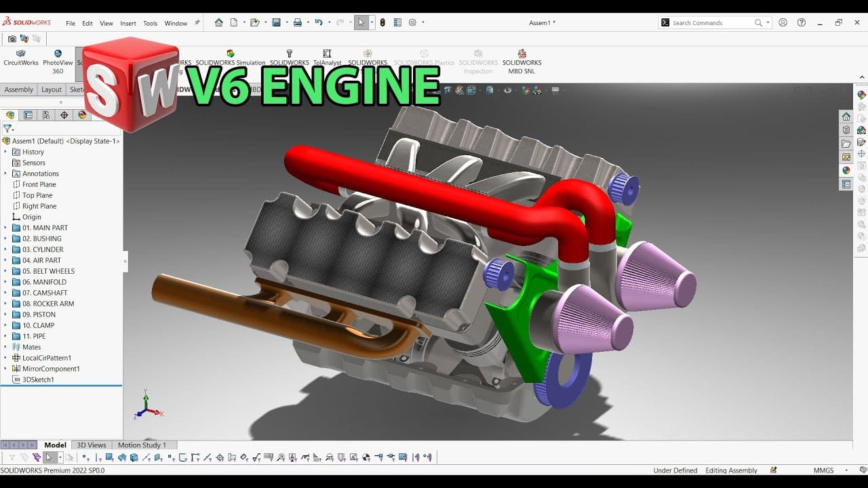Viewport: 868px width, 488px height.
Task: Click the SOLIDWORKS MBD SNL button
Action: 521,58
